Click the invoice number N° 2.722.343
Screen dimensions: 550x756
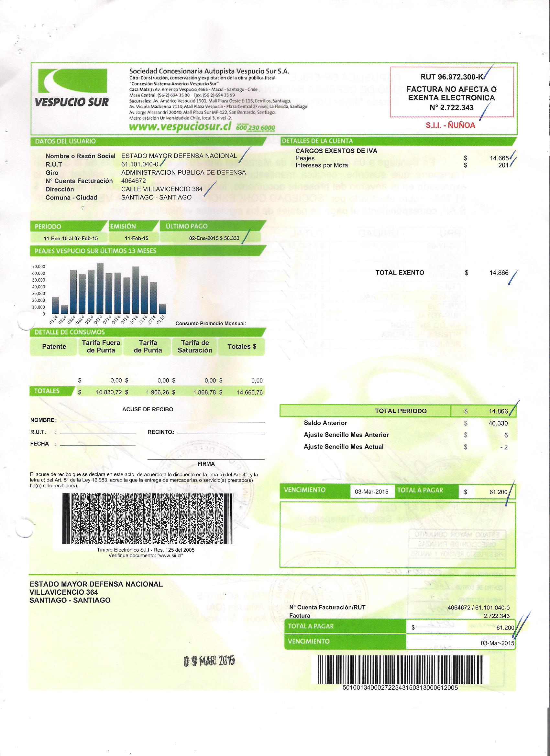click(x=451, y=107)
